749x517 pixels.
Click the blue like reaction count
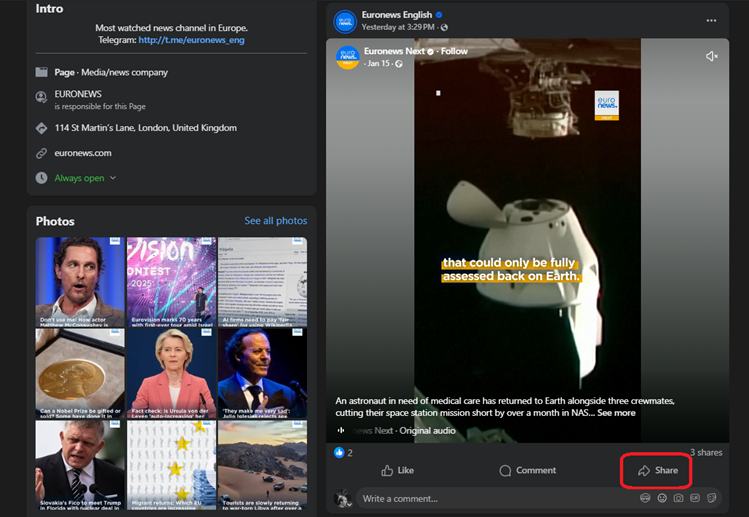pyautogui.click(x=343, y=453)
